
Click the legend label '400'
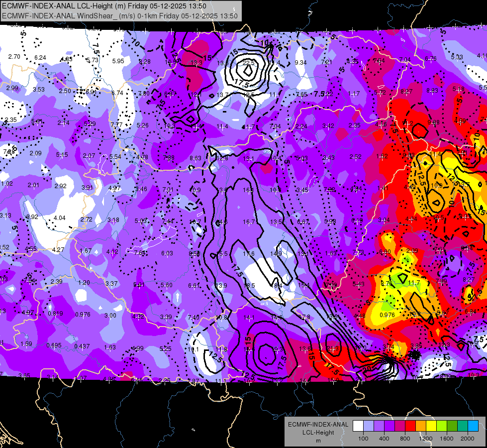click(384, 439)
